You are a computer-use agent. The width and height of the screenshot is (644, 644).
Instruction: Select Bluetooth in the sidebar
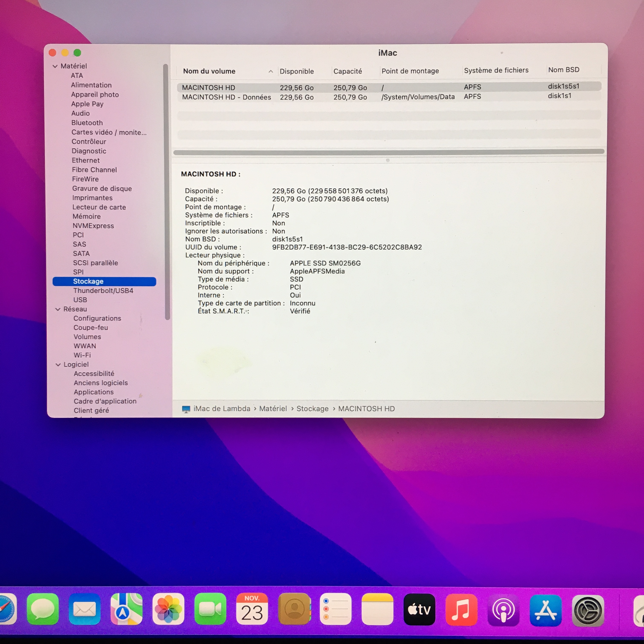click(x=87, y=123)
